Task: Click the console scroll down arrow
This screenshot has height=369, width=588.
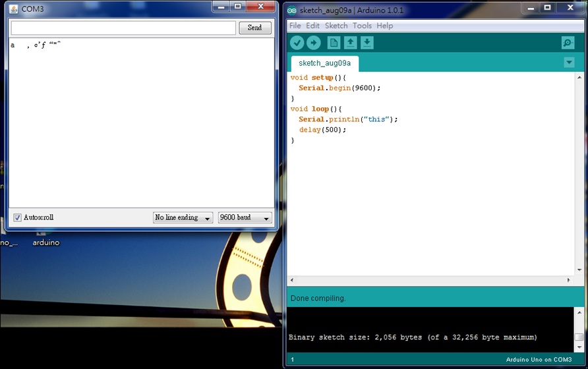Action: [579, 347]
